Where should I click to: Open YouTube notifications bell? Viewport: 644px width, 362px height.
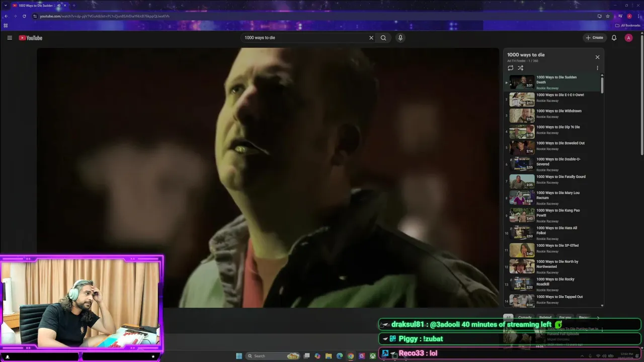click(x=614, y=38)
